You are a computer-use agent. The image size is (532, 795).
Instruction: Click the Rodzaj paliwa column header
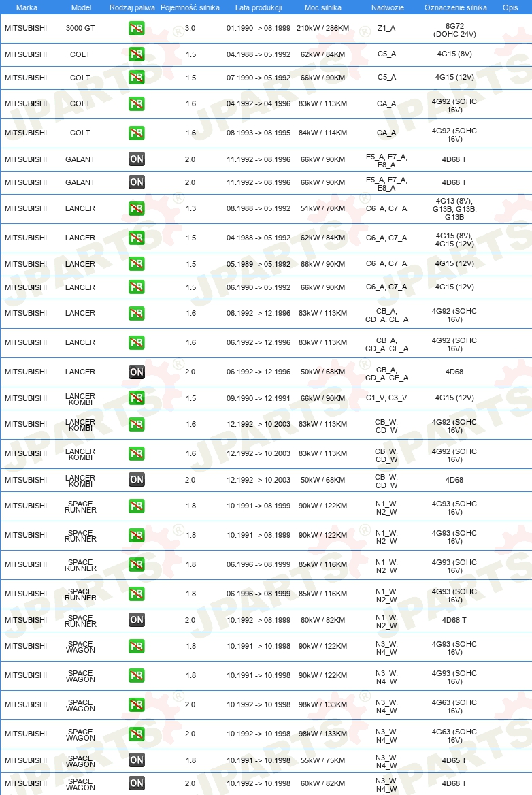(x=132, y=7)
